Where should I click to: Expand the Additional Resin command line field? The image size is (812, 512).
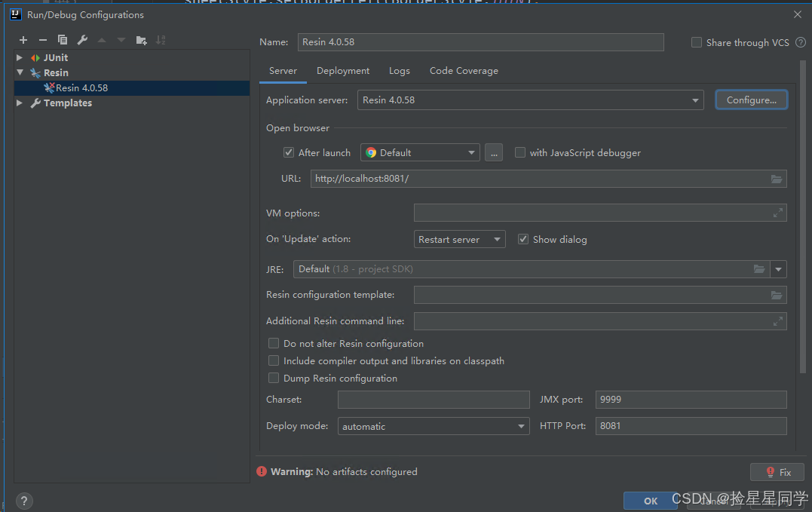point(778,321)
